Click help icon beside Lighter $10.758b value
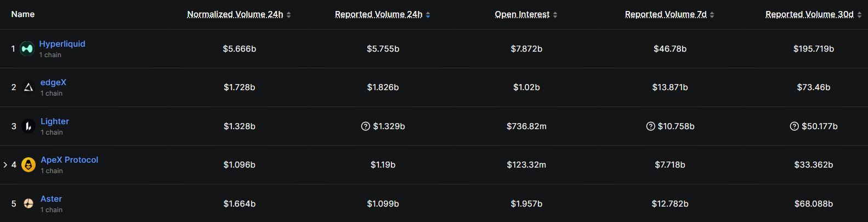The height and width of the screenshot is (222, 868). (650, 126)
